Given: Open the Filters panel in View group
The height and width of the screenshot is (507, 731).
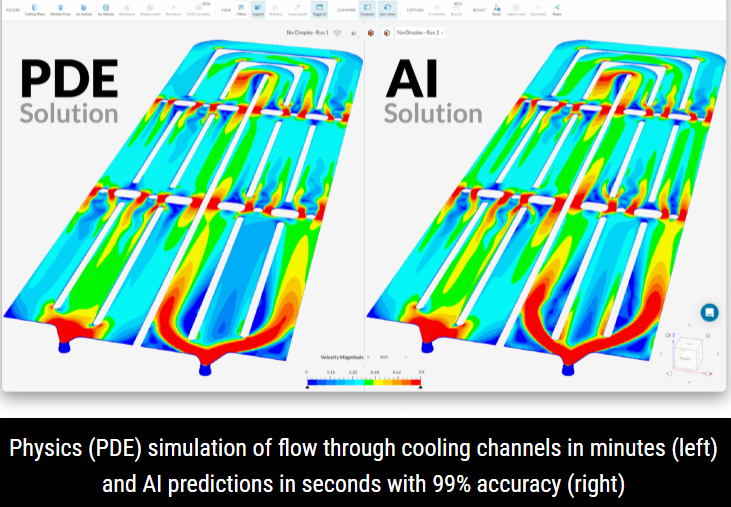Looking at the screenshot, I should [241, 10].
